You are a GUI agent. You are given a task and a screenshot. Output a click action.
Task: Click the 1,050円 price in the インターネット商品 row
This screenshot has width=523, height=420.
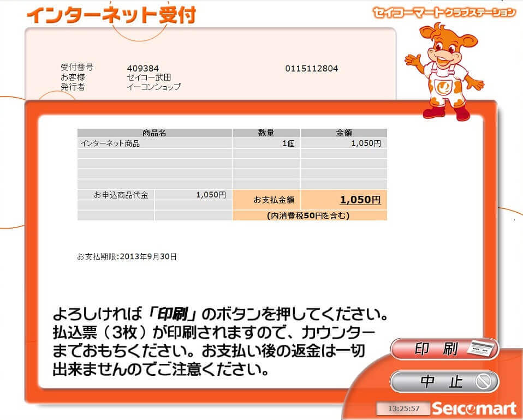pyautogui.click(x=366, y=143)
